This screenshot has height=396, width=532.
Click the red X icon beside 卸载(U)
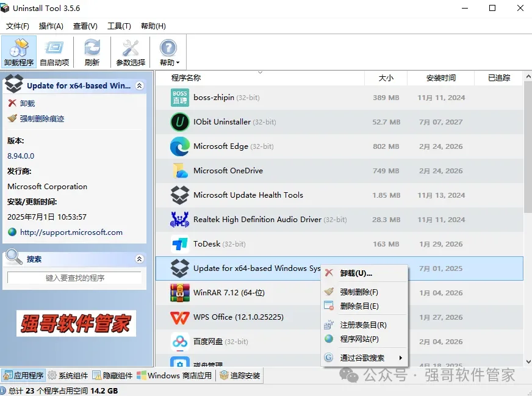(329, 273)
